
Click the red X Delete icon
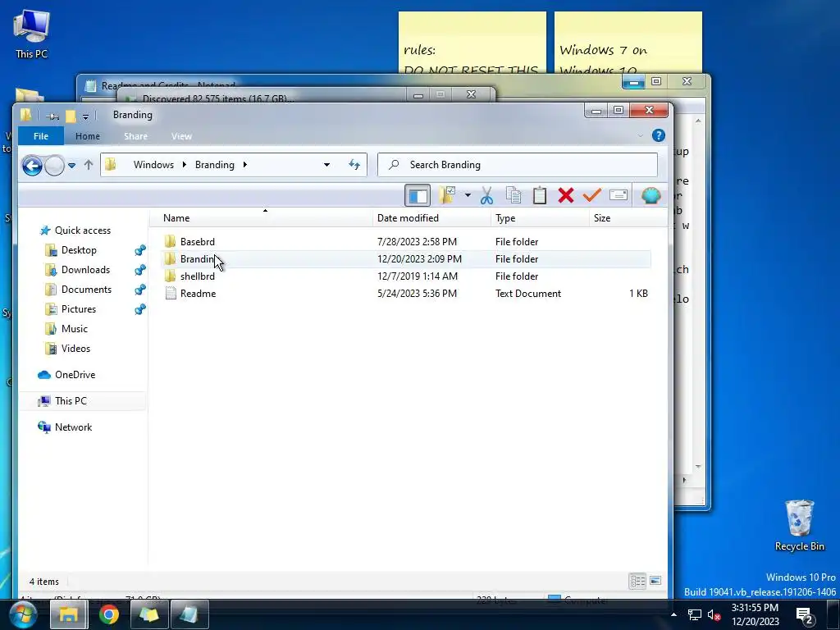tap(566, 195)
